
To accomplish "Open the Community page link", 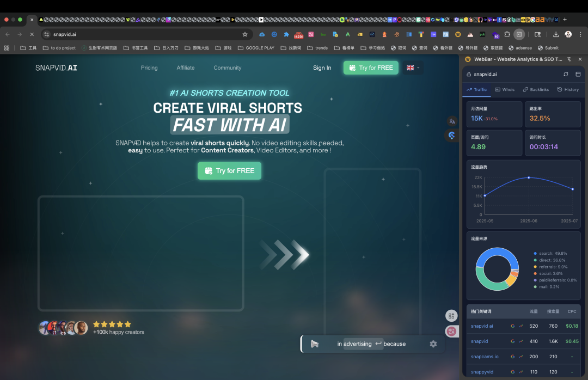I will click(x=227, y=68).
